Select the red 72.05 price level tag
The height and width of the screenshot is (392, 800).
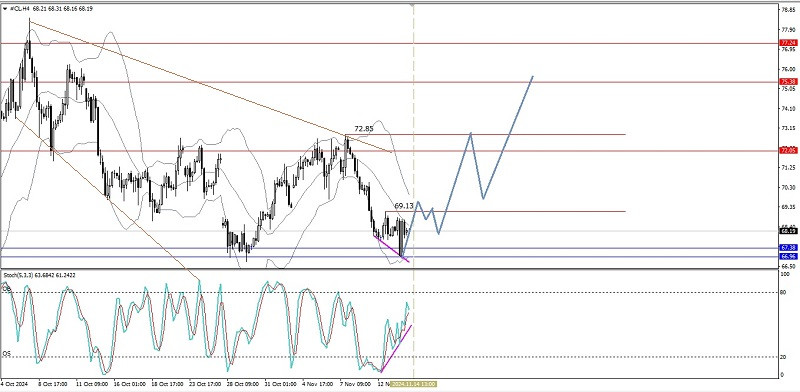coord(789,151)
